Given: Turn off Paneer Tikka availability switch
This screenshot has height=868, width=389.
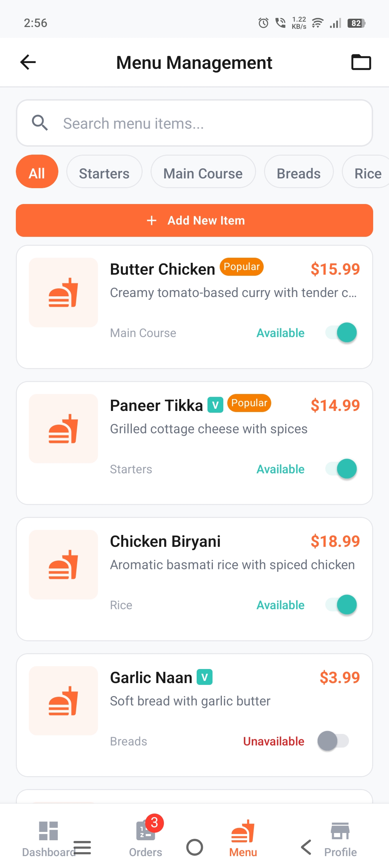Looking at the screenshot, I should pyautogui.click(x=341, y=469).
